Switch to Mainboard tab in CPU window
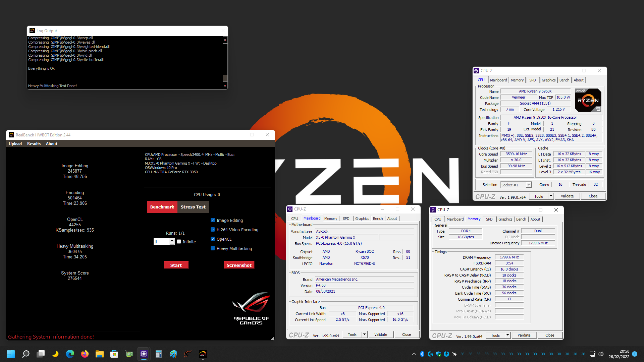The width and height of the screenshot is (644, 362). (x=498, y=80)
